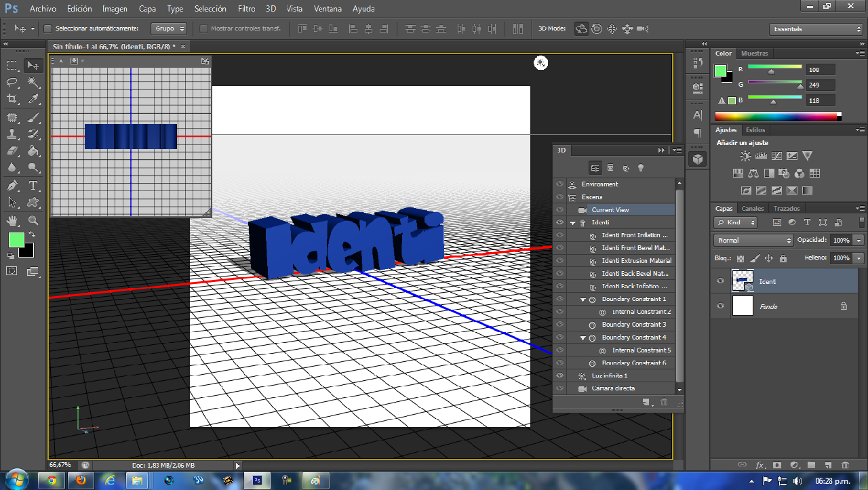Add a Curves adjustment

point(776,156)
